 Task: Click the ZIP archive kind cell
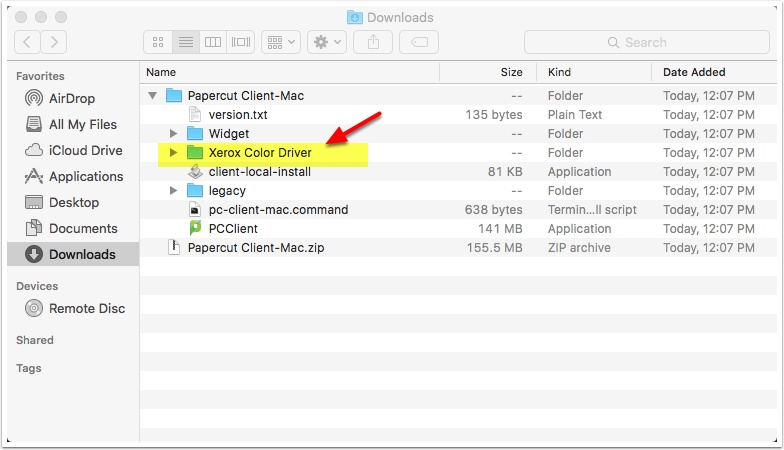click(579, 248)
